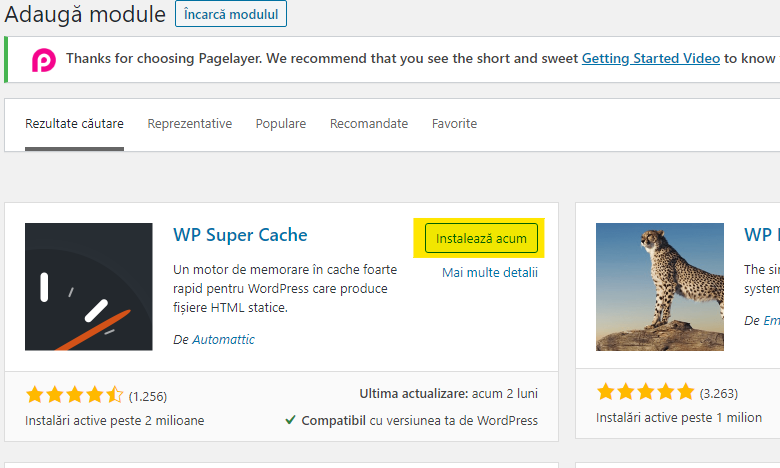Switch to the Reprezentative tab
This screenshot has width=780, height=468.
pos(190,124)
